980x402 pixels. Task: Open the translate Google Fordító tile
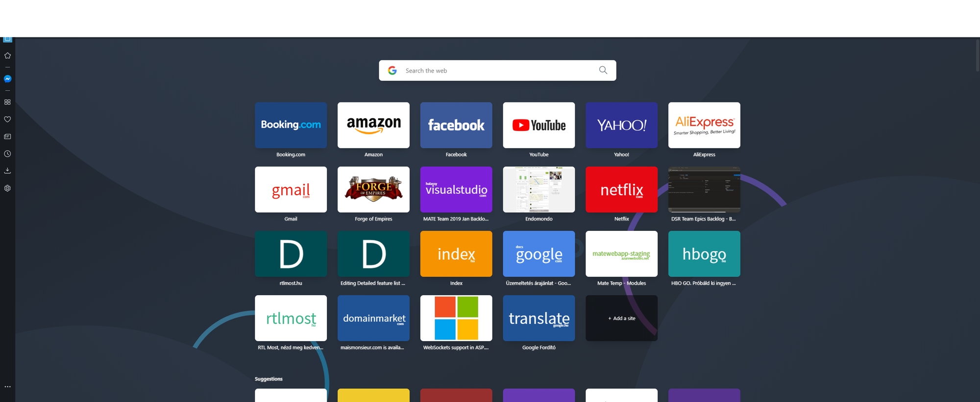(539, 318)
